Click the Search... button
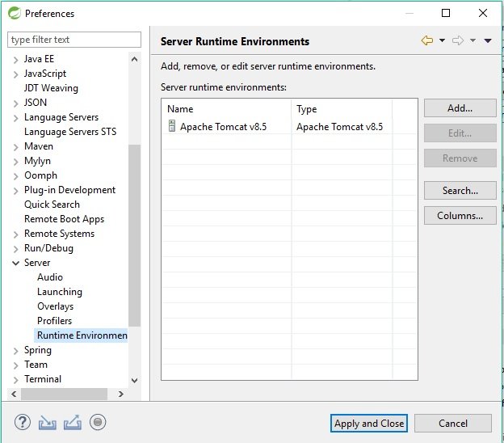This screenshot has height=443, width=504. (460, 191)
